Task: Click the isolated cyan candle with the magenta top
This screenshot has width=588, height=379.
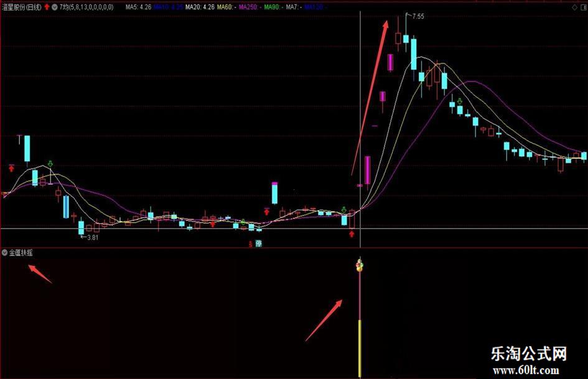Action: click(x=275, y=193)
